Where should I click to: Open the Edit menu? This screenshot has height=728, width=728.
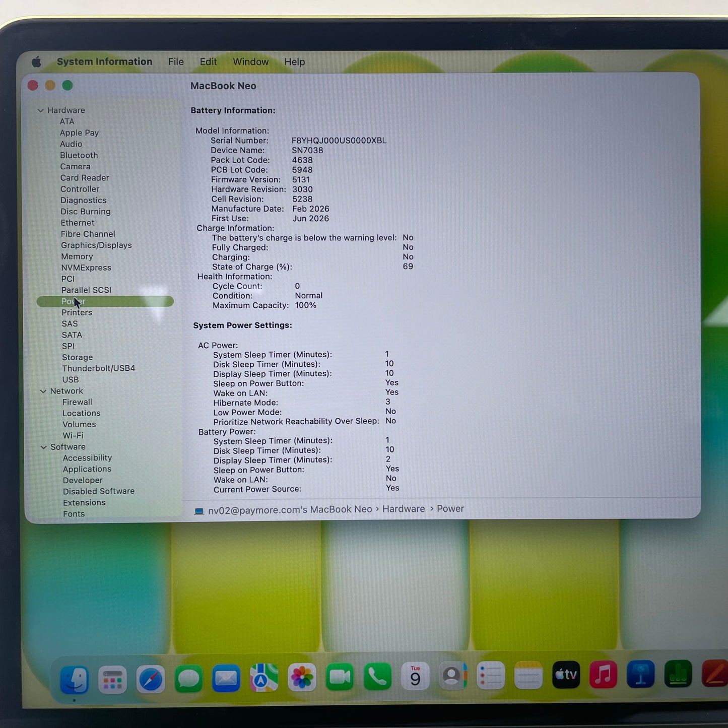pyautogui.click(x=208, y=61)
